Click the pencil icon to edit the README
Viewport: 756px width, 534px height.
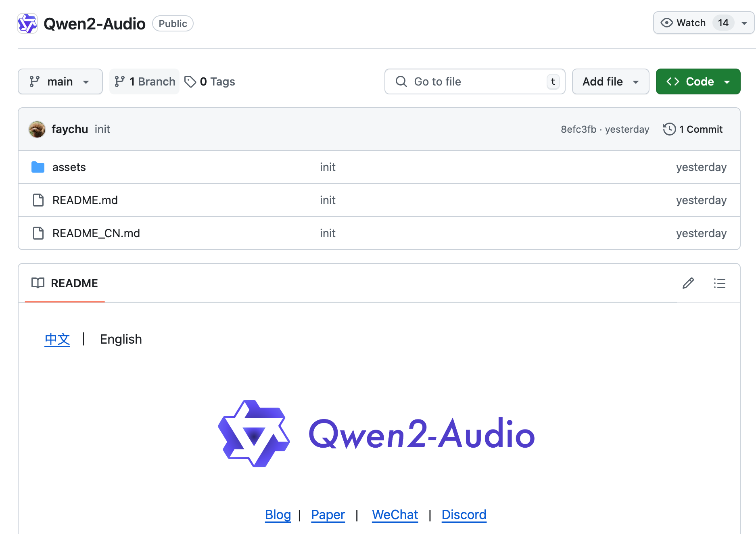click(688, 283)
